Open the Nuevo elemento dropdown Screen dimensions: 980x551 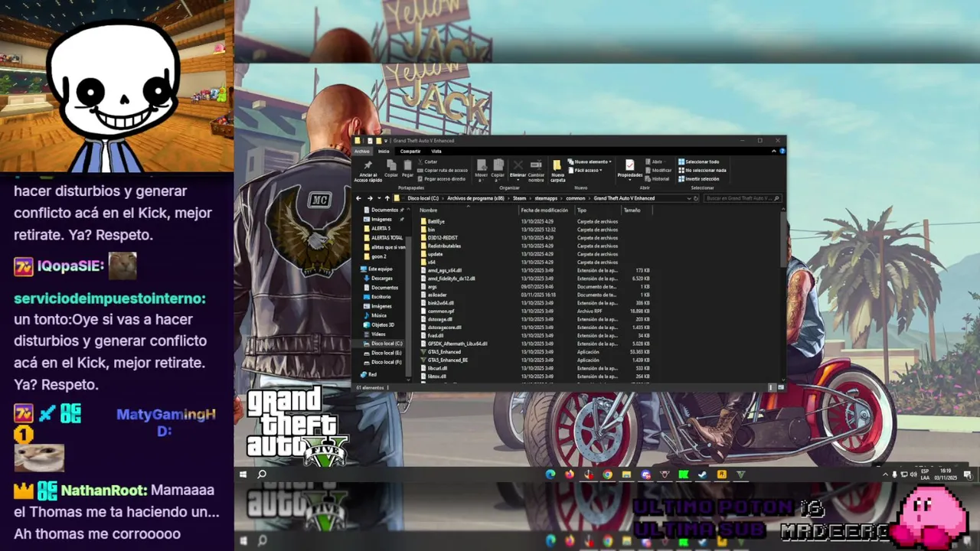590,161
